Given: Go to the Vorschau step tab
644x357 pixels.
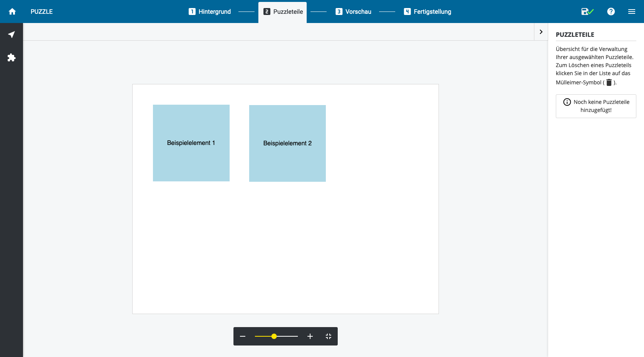Looking at the screenshot, I should click(353, 12).
